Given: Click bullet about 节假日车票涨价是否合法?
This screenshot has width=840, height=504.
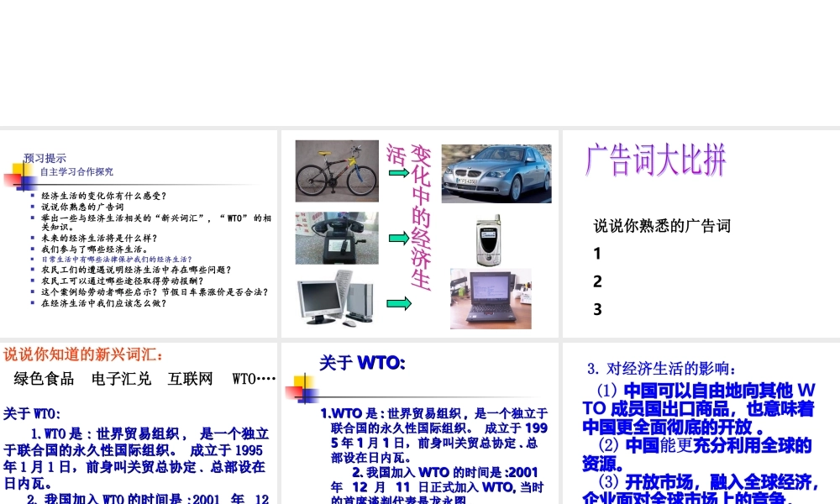Looking at the screenshot, I should (x=155, y=292).
